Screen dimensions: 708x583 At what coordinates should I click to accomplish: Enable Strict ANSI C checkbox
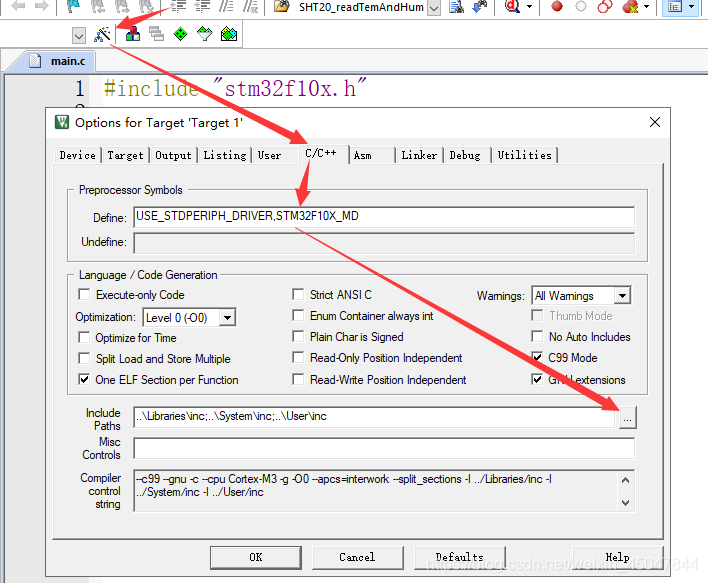[298, 294]
